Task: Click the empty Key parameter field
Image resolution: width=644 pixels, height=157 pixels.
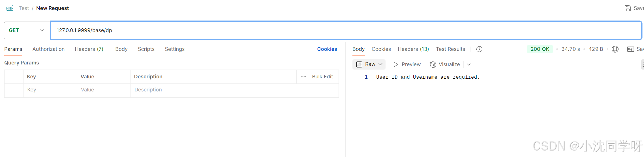Action: [50, 90]
